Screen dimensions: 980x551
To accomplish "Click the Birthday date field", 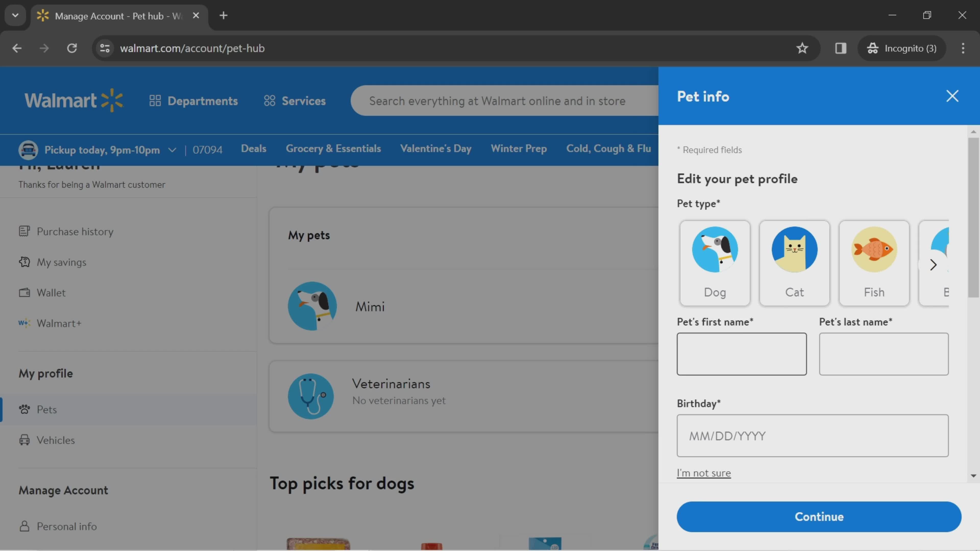I will pyautogui.click(x=813, y=436).
